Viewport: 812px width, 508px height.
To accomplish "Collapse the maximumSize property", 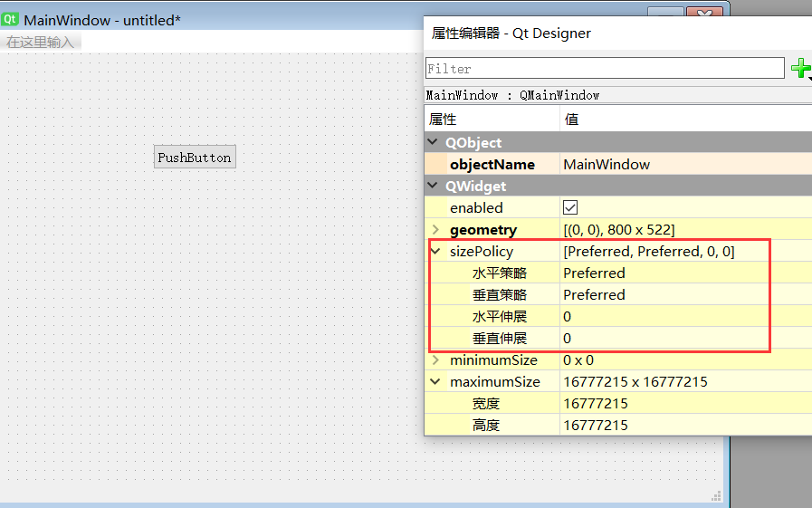I will tap(435, 381).
